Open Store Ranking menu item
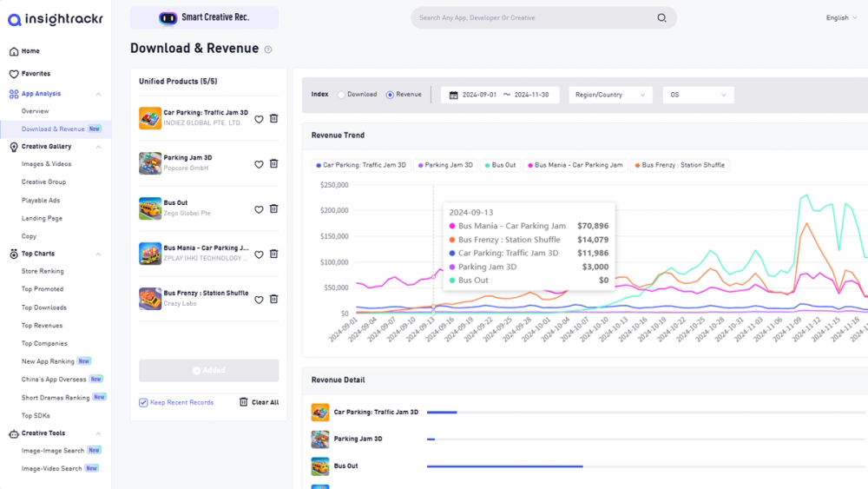Image resolution: width=868 pixels, height=489 pixels. pos(43,271)
